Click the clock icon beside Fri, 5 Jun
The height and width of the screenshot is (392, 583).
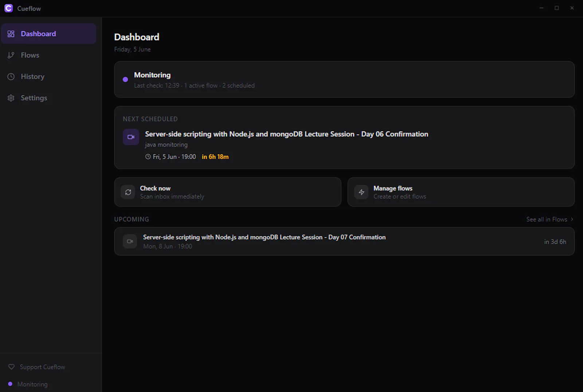click(x=148, y=157)
